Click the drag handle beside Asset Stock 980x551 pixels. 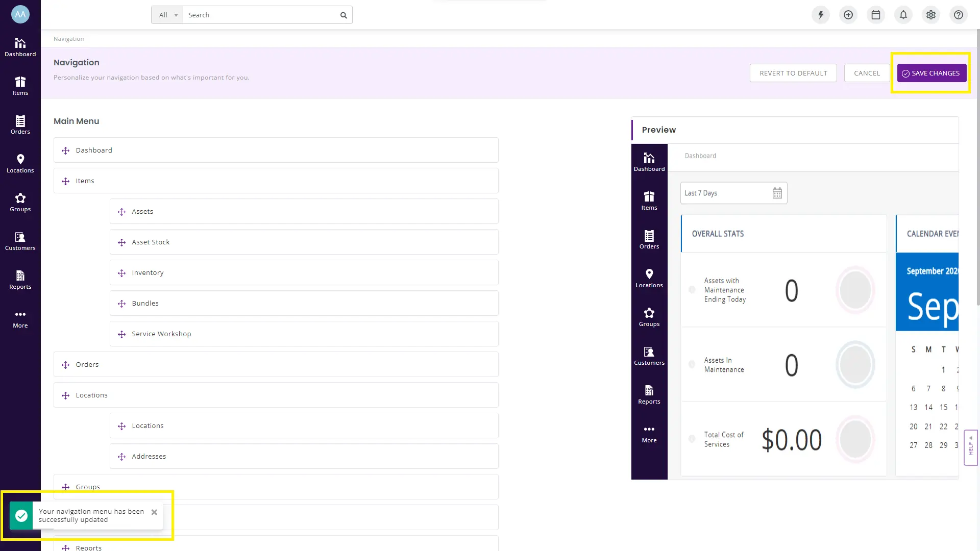(x=121, y=242)
